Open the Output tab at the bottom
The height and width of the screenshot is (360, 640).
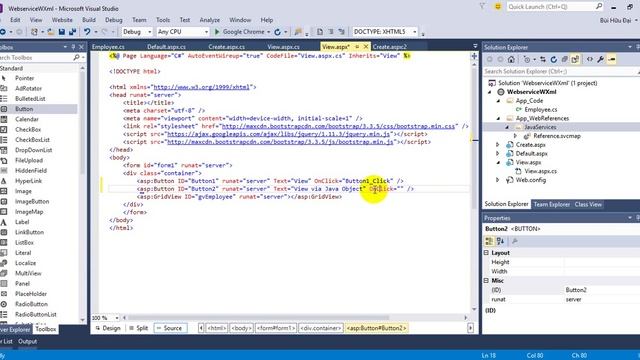pyautogui.click(x=27, y=342)
